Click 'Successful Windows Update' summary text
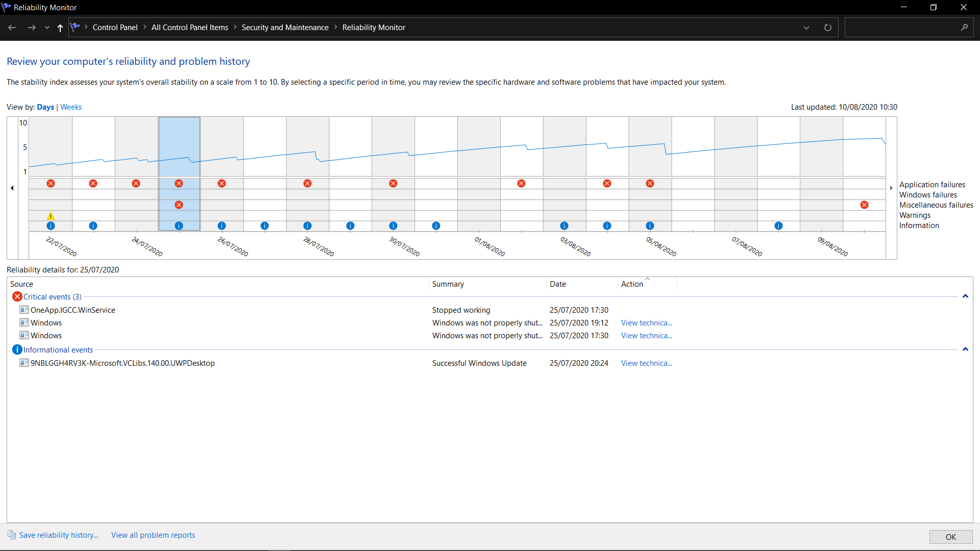The image size is (980, 551). (479, 363)
